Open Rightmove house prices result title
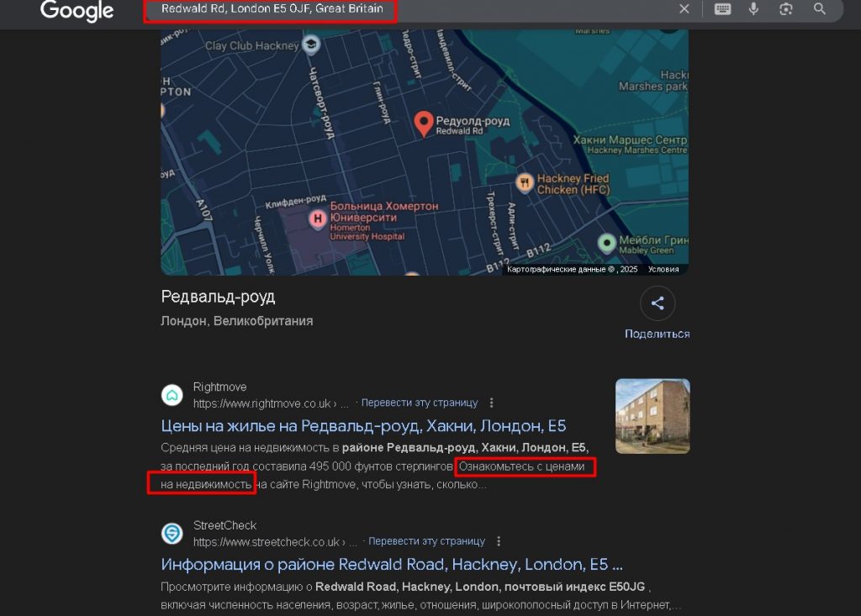 (x=363, y=426)
